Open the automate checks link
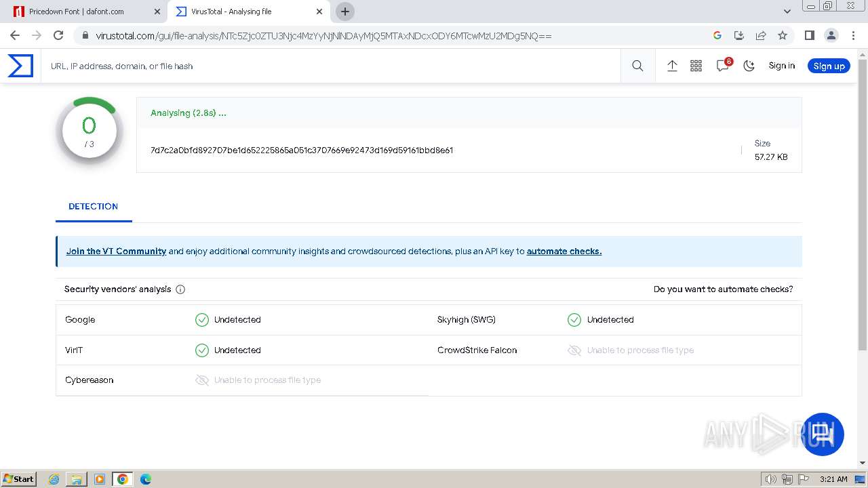Image resolution: width=868 pixels, height=488 pixels. [564, 251]
